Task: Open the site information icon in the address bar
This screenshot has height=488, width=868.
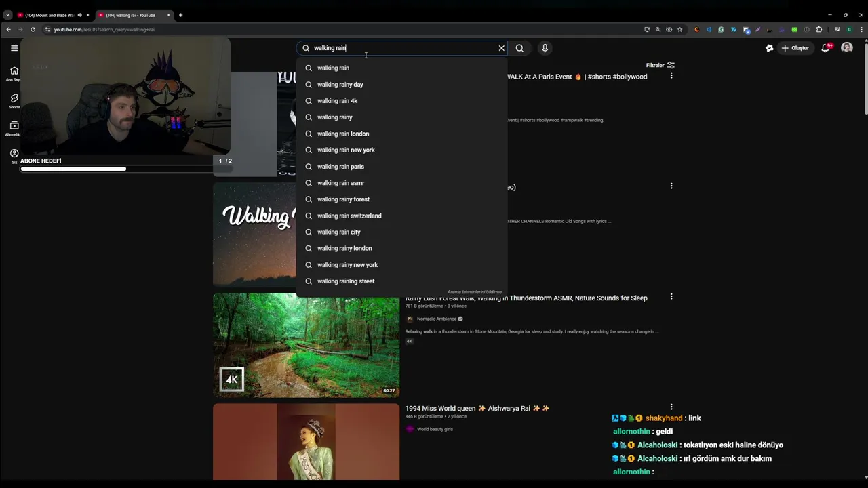Action: click(47, 29)
